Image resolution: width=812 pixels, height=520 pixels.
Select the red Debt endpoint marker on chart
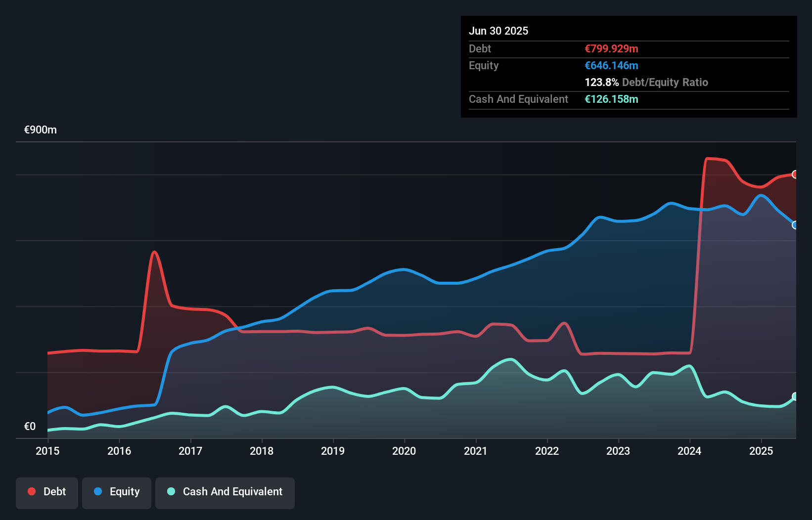click(795, 174)
